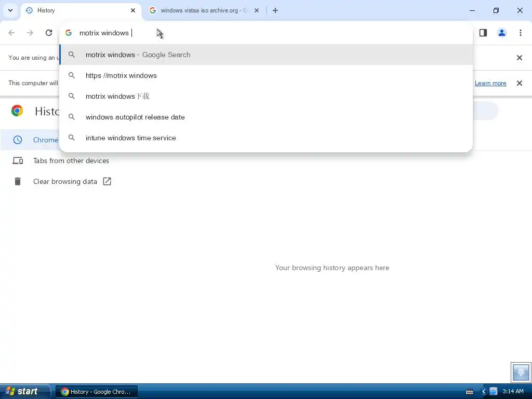The height and width of the screenshot is (399, 532).
Task: Close the History tab
Action: [133, 10]
